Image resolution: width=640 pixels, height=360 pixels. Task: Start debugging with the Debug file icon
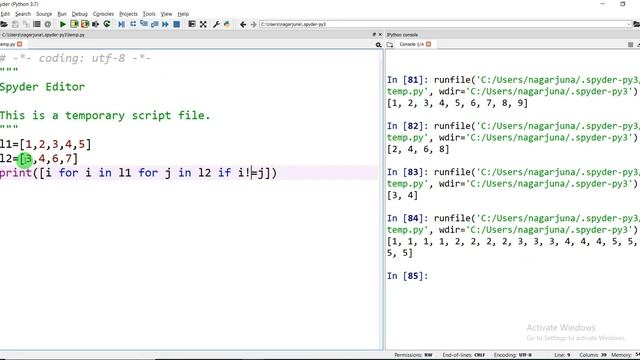122,24
